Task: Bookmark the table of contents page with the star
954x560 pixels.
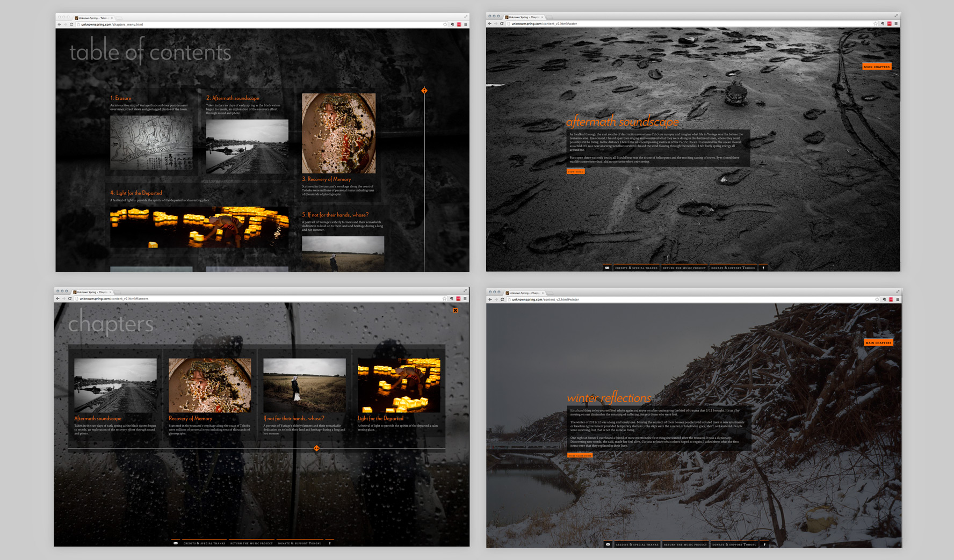Action: coord(445,25)
